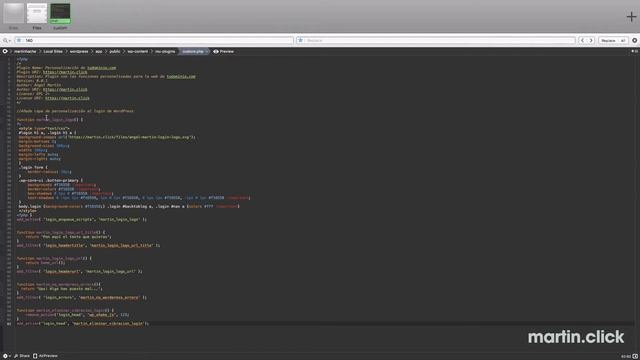
Task: Open the Author URI martin.click link
Action: 65,89
